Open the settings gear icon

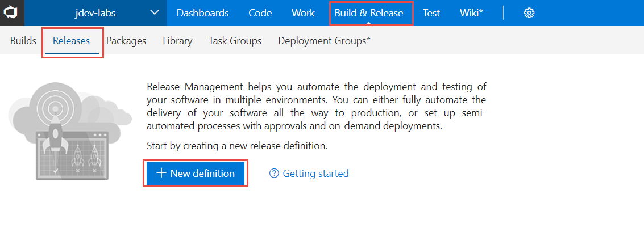tap(529, 13)
